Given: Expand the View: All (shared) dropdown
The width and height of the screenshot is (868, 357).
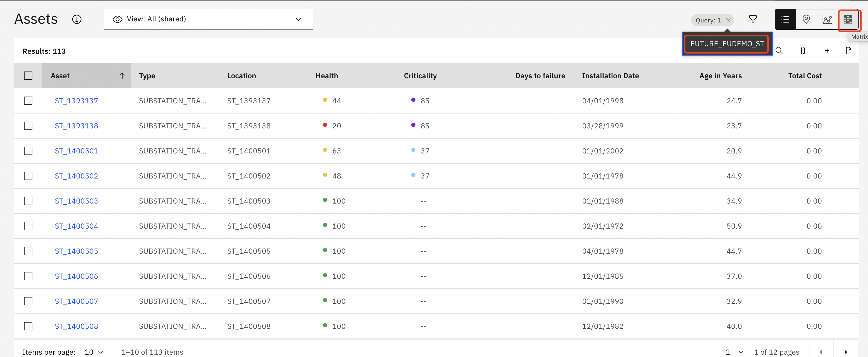Looking at the screenshot, I should click(x=208, y=19).
